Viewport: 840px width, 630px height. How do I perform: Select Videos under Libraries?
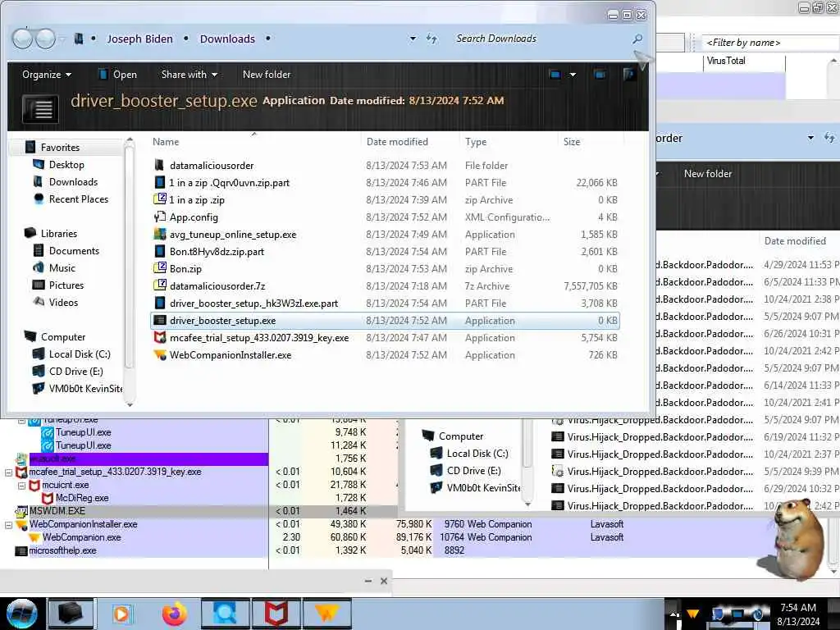pos(63,302)
